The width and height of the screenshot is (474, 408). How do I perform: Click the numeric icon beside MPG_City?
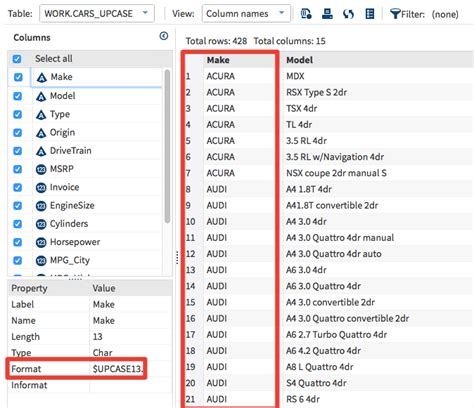[41, 261]
